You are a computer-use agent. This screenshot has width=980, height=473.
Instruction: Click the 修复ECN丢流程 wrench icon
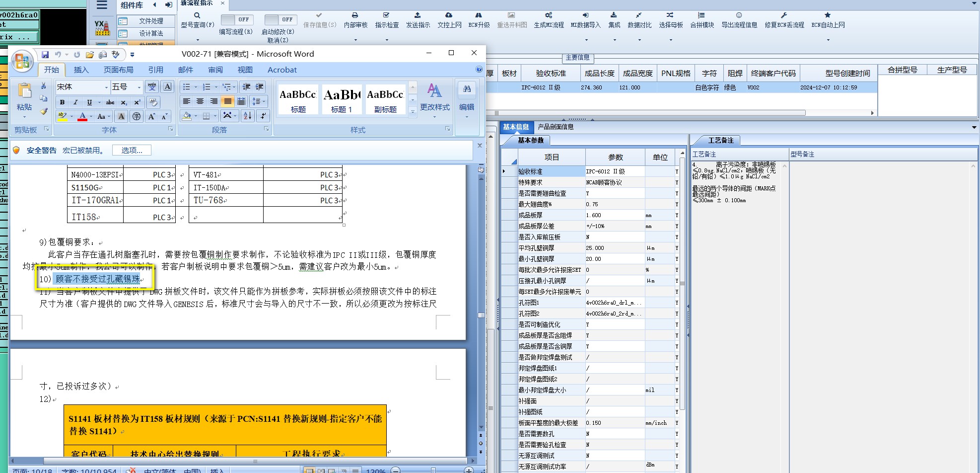[784, 15]
